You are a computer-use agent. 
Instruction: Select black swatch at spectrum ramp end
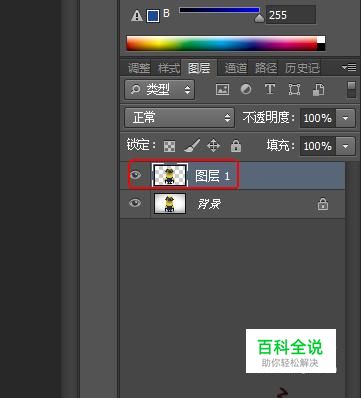point(321,47)
